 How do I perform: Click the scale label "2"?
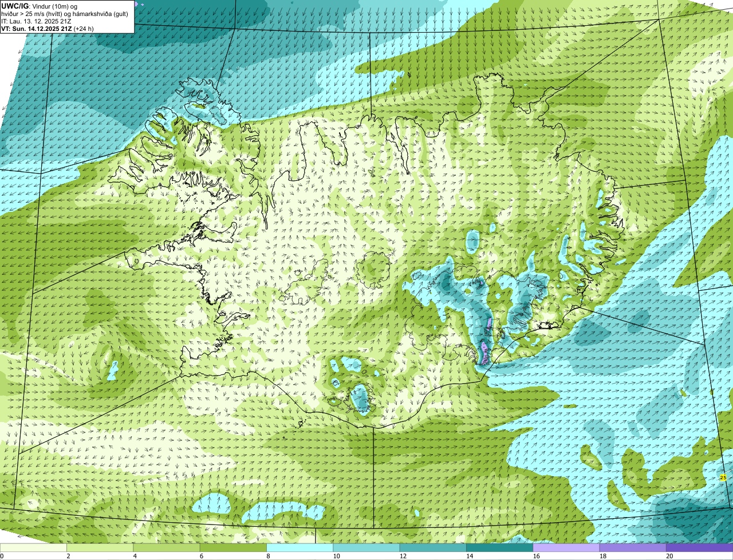point(68,555)
